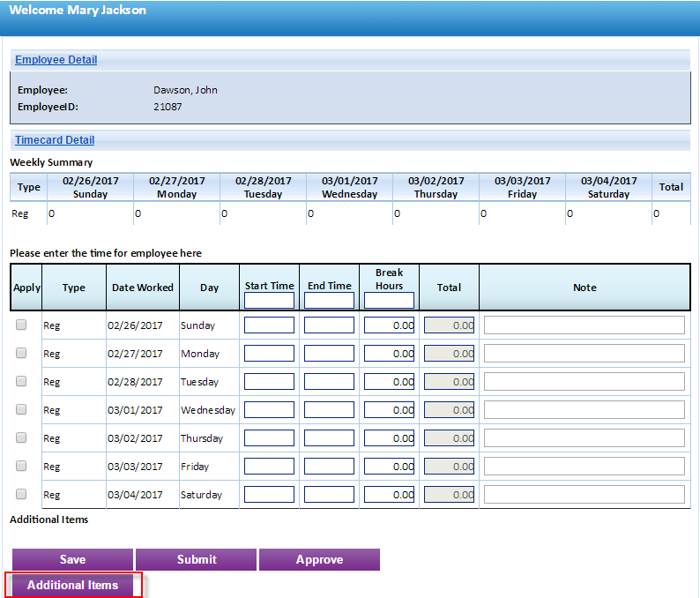
Task: Focus the header Break Hours field
Action: click(389, 300)
